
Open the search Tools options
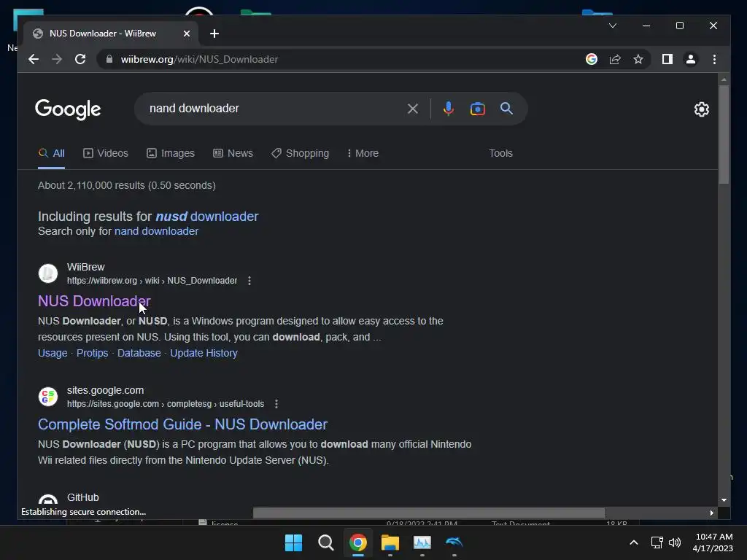[x=500, y=153]
